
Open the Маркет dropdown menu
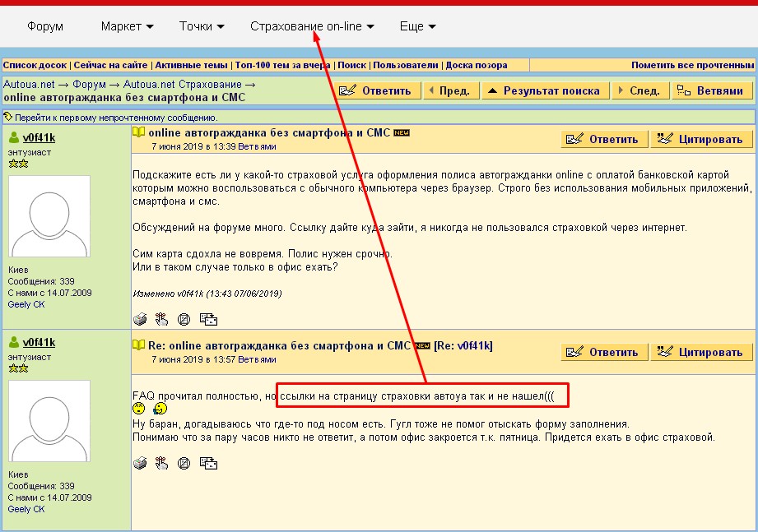[x=127, y=26]
